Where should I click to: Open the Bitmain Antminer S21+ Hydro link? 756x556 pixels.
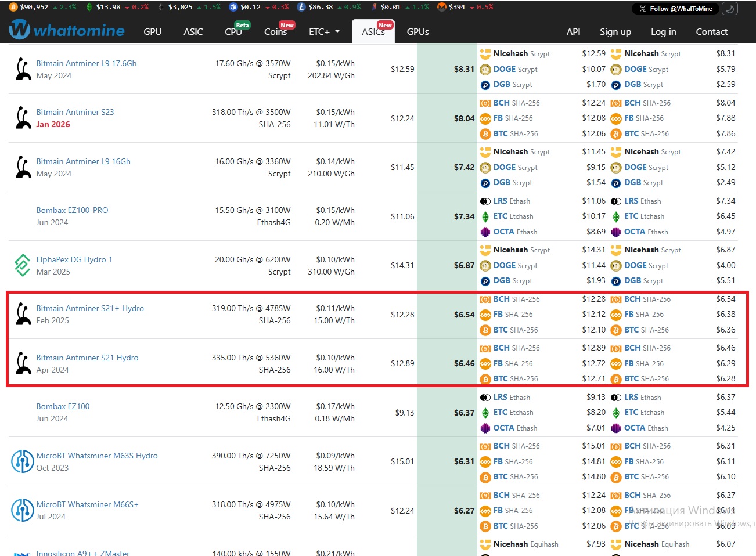(90, 308)
